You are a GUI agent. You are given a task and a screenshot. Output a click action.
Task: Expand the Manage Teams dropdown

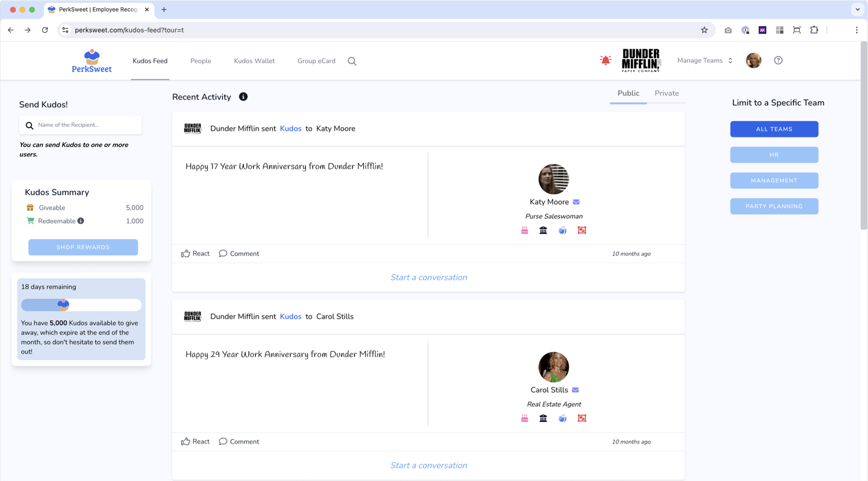[x=705, y=60]
